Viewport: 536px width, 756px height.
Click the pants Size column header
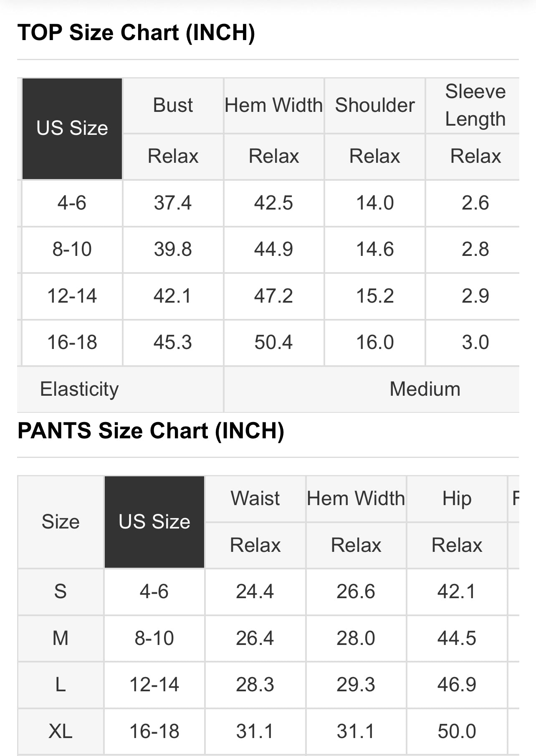pos(61,522)
